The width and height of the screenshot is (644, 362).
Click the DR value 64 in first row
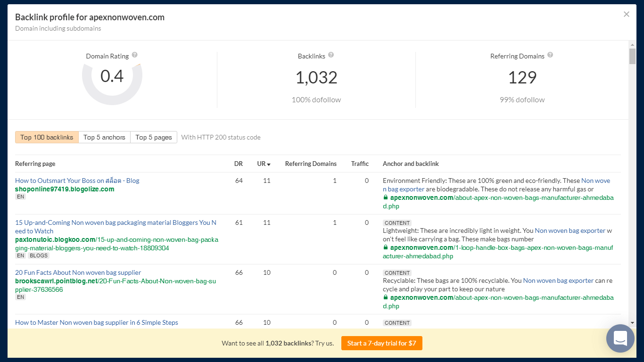tap(239, 181)
